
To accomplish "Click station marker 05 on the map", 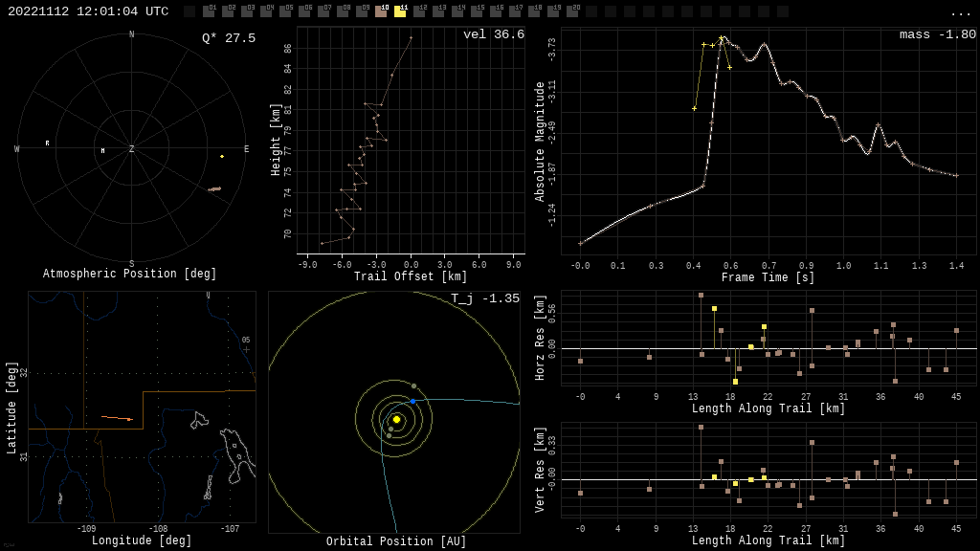I will pos(246,349).
